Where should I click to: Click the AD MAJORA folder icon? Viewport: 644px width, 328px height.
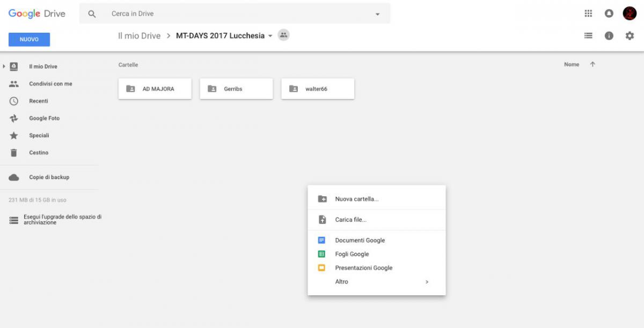pyautogui.click(x=130, y=89)
